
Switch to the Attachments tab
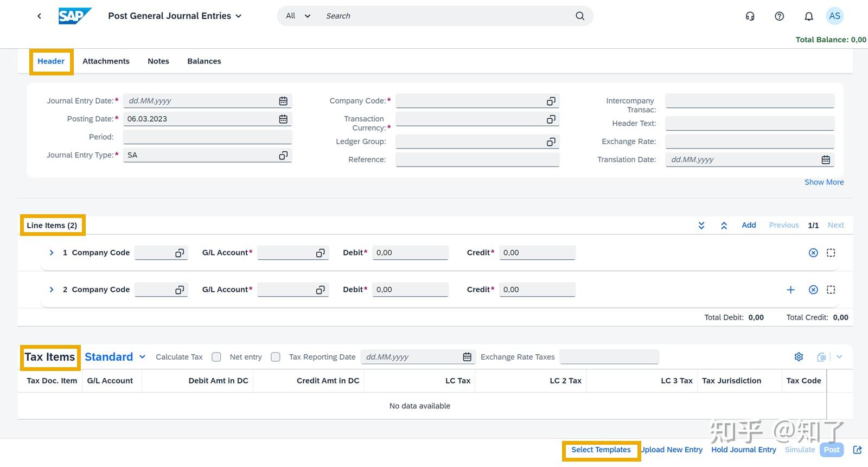[x=106, y=61]
